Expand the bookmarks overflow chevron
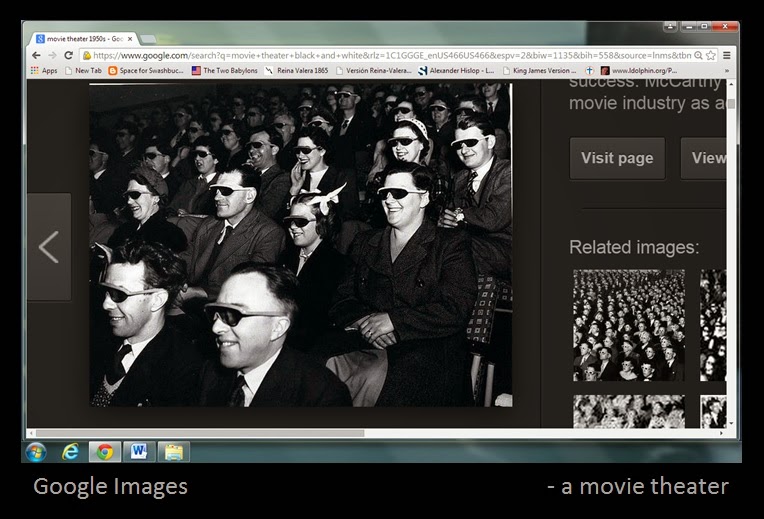Viewport: 764px width, 519px height. pos(727,71)
